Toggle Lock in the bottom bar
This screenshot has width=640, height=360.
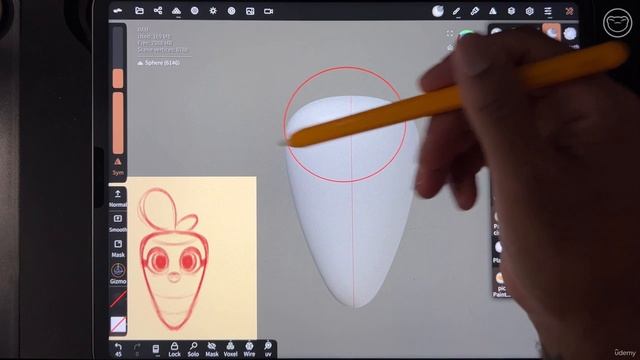click(x=174, y=350)
